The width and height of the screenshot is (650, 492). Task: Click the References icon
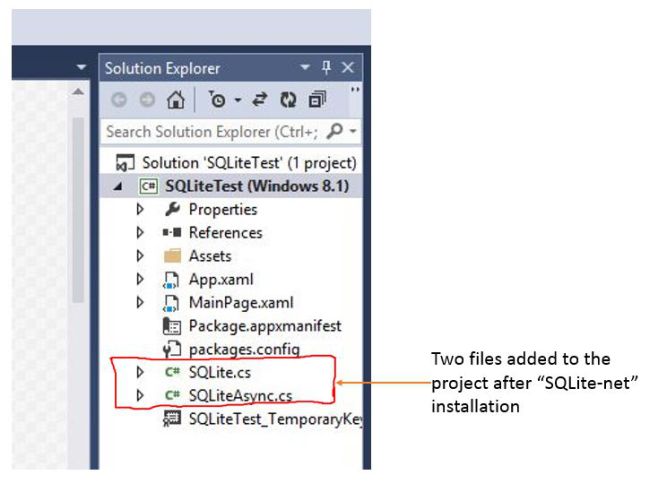coord(172,233)
